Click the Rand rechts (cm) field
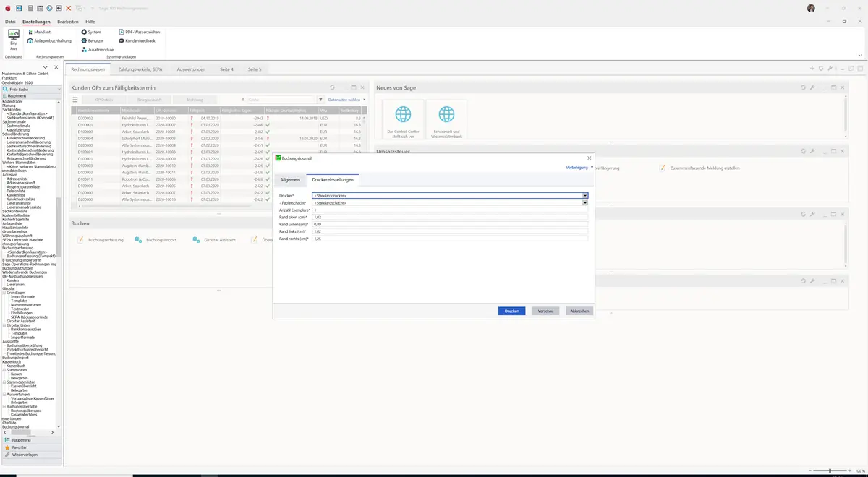The image size is (868, 477). point(450,239)
